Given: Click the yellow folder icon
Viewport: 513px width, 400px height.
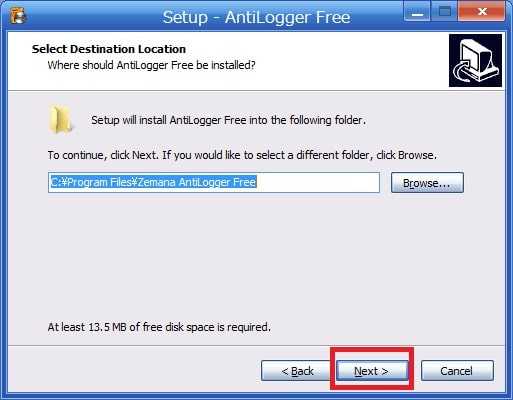Looking at the screenshot, I should [61, 120].
